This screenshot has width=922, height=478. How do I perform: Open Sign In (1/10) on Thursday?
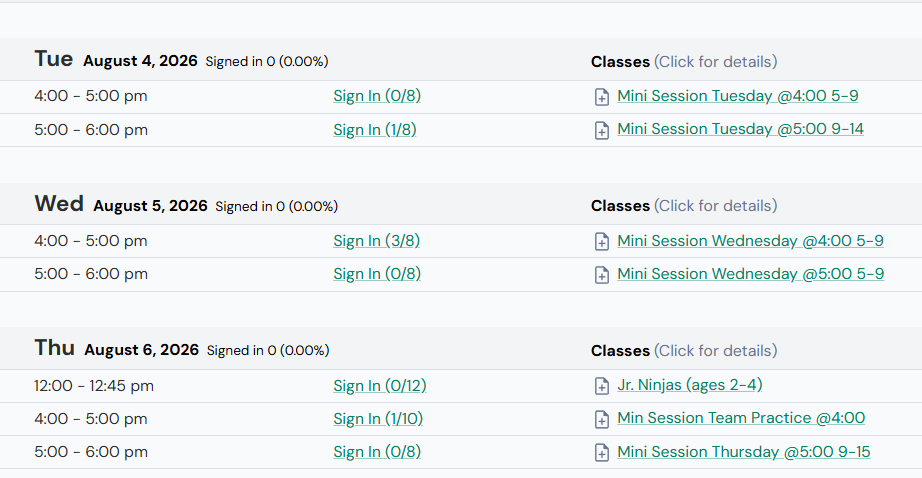pos(378,419)
